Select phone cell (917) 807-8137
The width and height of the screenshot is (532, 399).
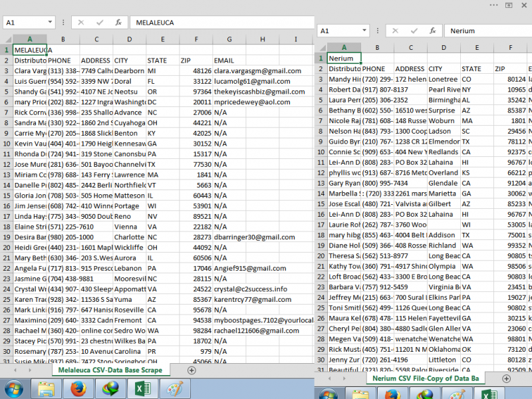click(377, 90)
